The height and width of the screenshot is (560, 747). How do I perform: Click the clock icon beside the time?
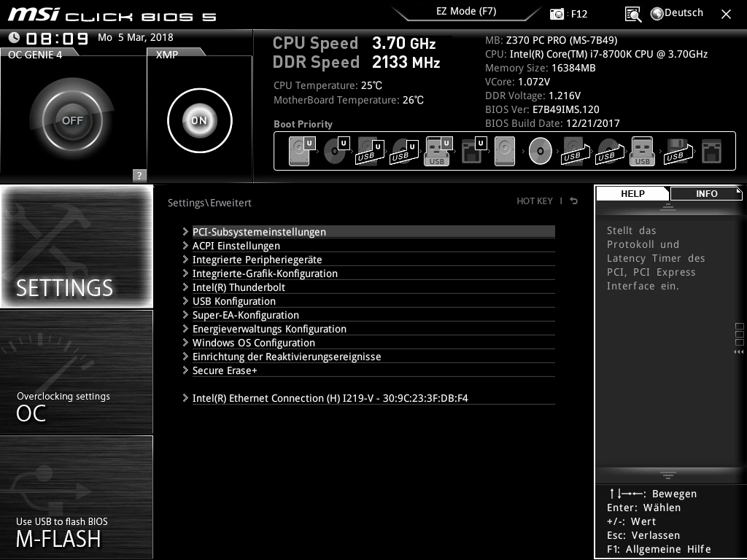pos(15,37)
